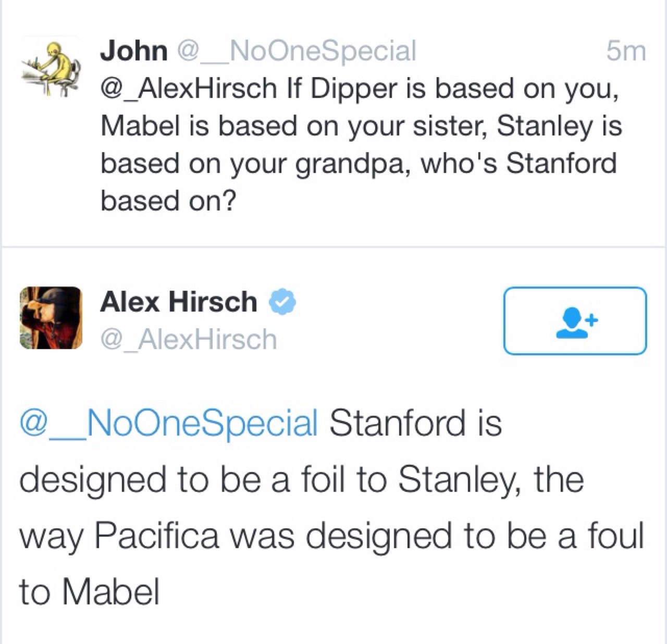
Task: Open John's display name
Action: (134, 51)
